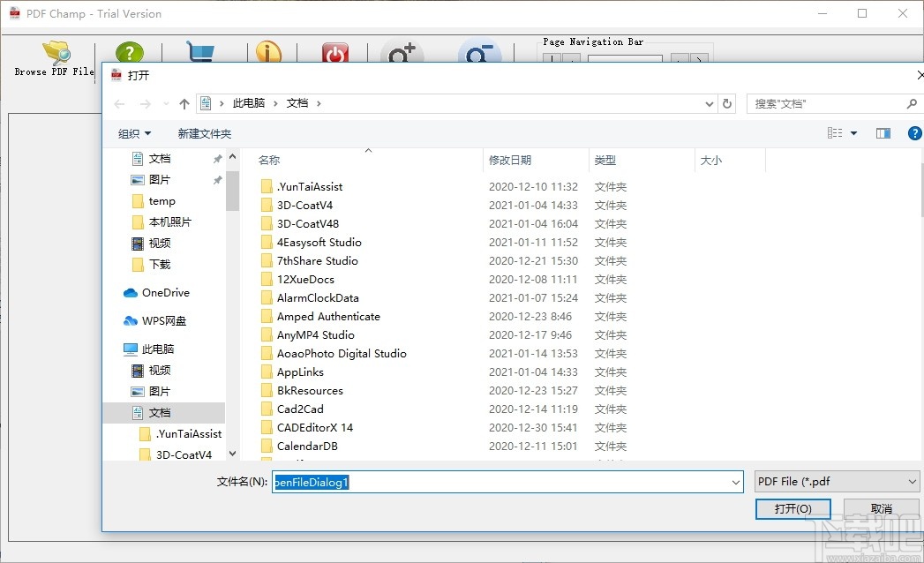Open dialog help with the blue question mark
The width and height of the screenshot is (924, 563).
click(914, 132)
